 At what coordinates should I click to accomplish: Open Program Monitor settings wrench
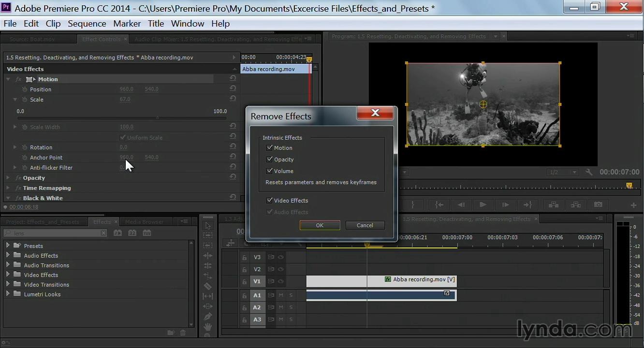tap(588, 172)
